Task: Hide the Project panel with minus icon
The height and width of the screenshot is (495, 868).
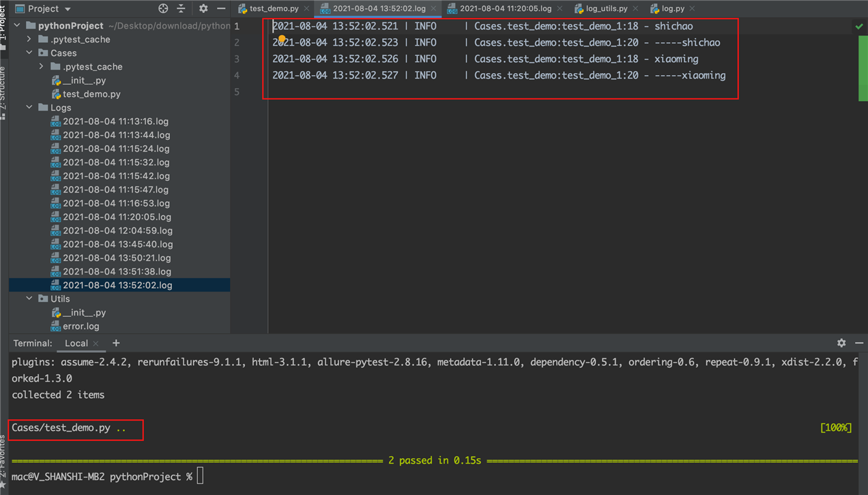Action: tap(221, 9)
